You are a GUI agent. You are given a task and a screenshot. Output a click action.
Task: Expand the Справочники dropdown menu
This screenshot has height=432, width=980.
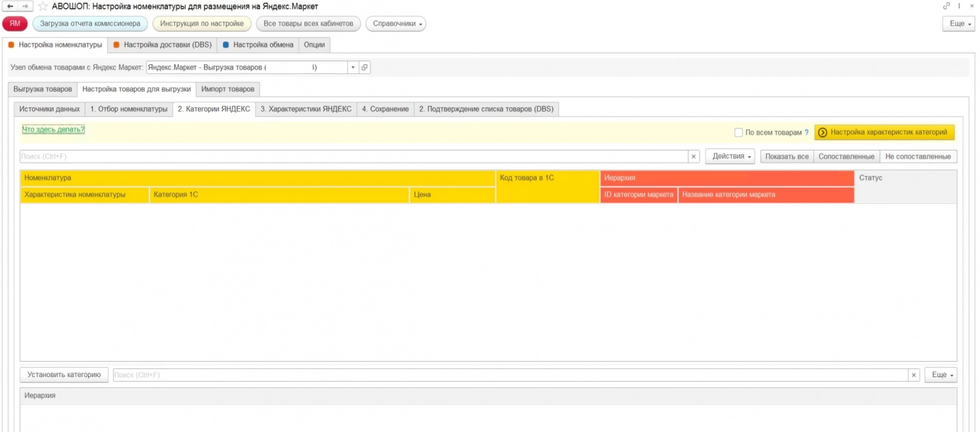396,24
